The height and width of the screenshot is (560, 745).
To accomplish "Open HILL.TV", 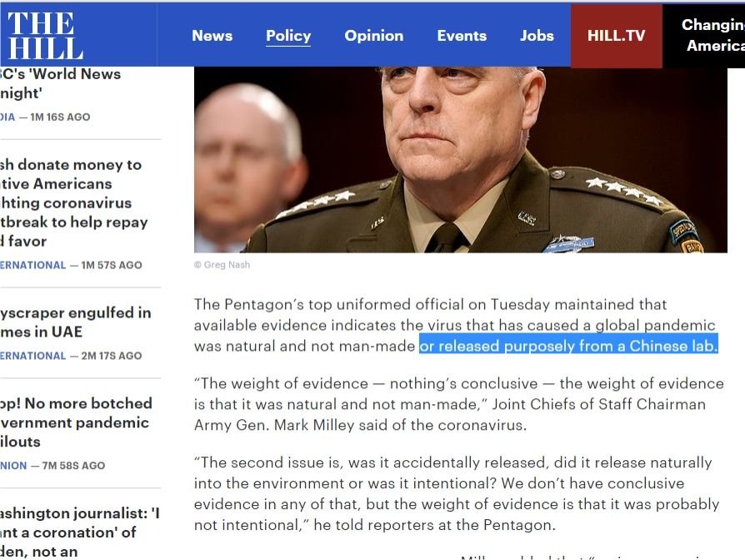I will pos(616,36).
